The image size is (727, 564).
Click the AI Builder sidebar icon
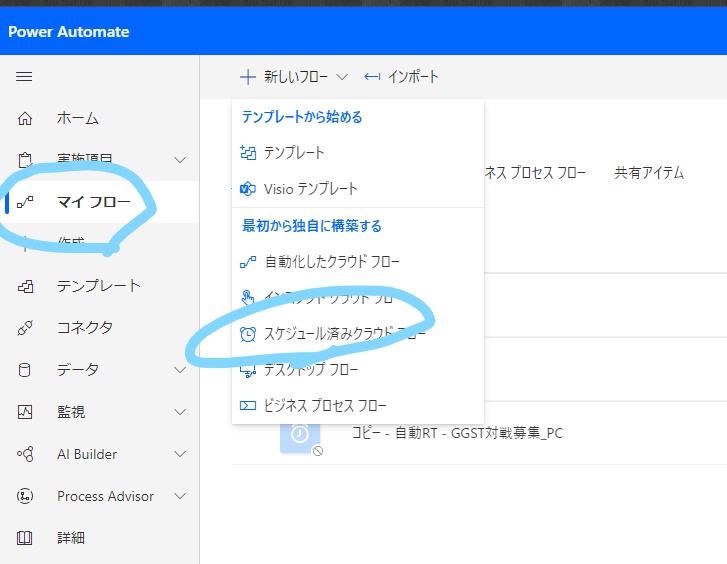(26, 454)
